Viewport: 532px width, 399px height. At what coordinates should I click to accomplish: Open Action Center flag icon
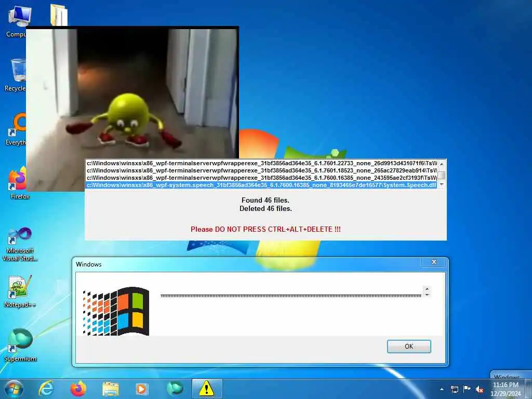(x=467, y=389)
